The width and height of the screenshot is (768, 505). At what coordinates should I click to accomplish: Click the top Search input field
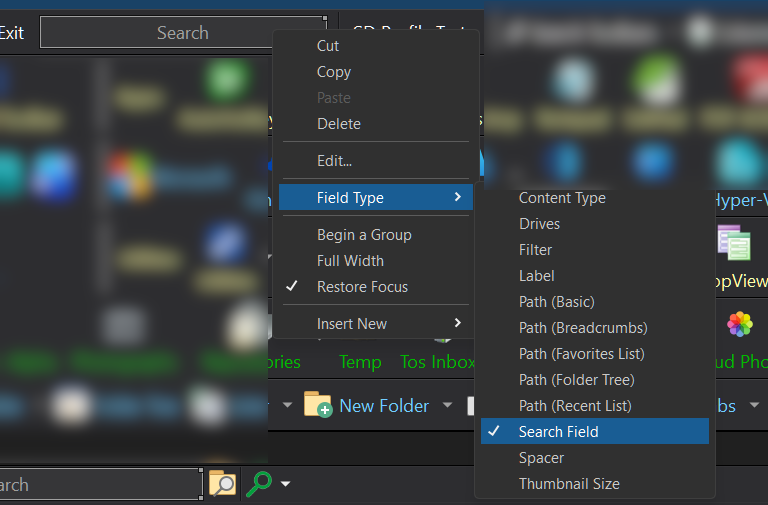pos(182,33)
